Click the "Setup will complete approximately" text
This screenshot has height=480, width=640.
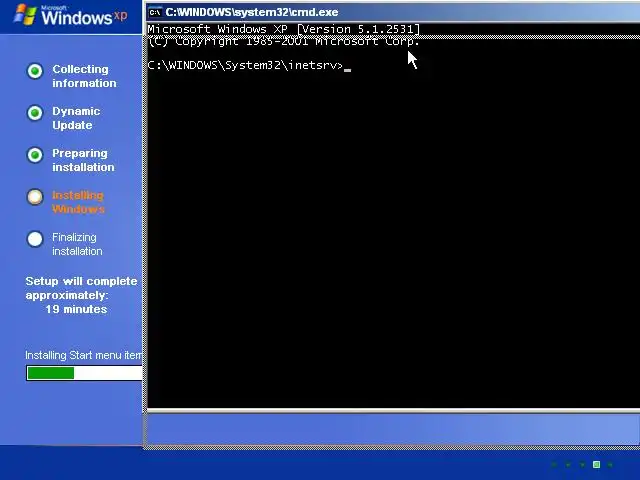pyautogui.click(x=81, y=288)
